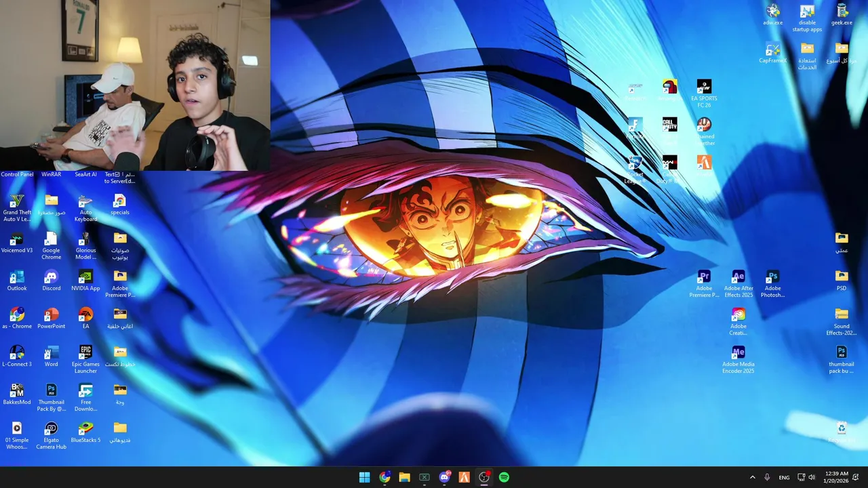Open volume controls from the speaker icon
The image size is (868, 488).
click(812, 477)
